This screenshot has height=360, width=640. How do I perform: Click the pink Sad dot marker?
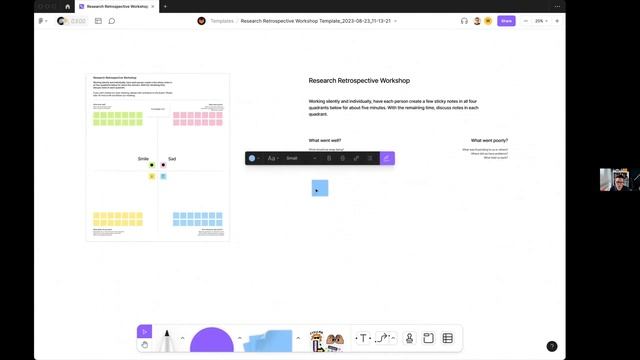click(163, 165)
